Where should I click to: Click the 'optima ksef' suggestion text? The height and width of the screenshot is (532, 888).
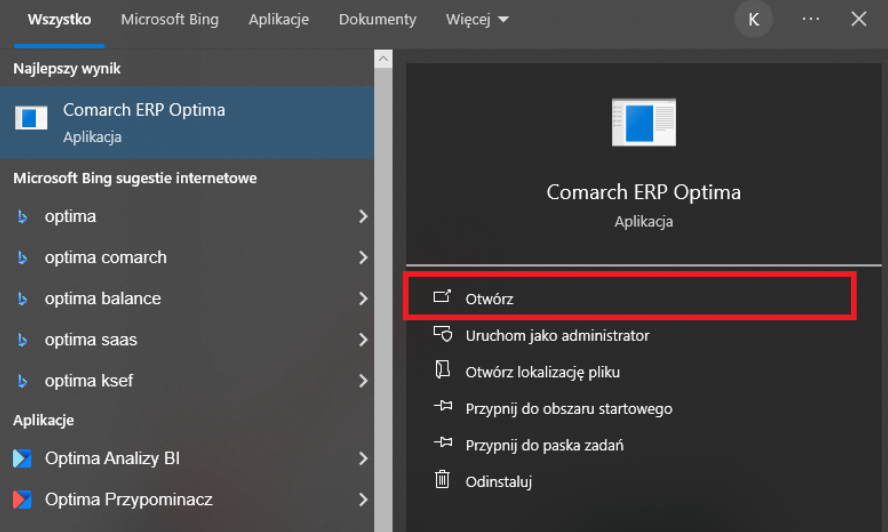[89, 381]
